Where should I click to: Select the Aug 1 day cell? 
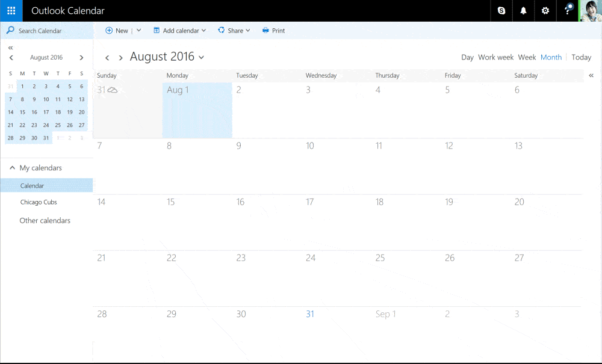197,110
